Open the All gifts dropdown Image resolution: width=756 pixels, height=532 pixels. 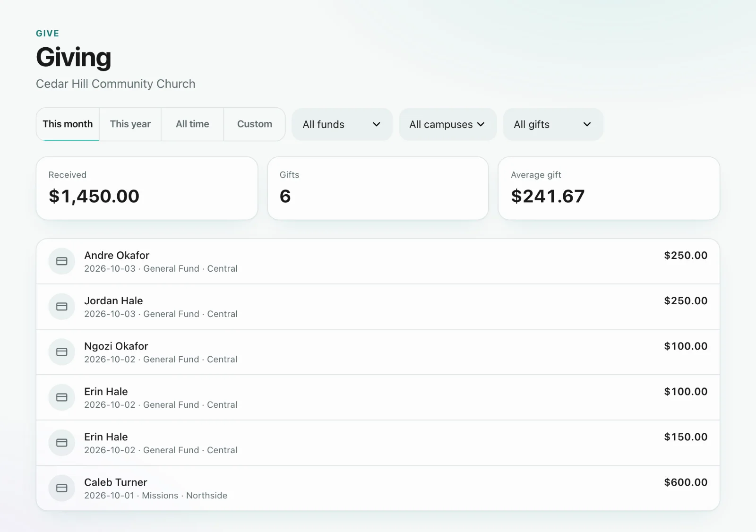[x=553, y=124]
